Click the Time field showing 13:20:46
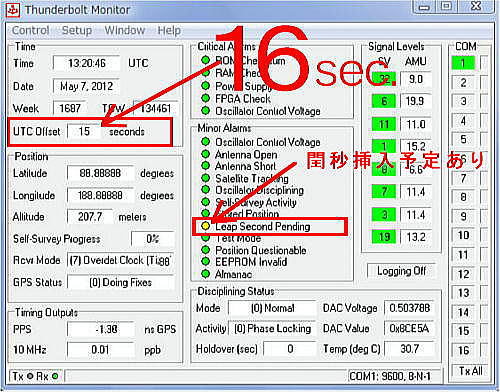 pos(87,63)
